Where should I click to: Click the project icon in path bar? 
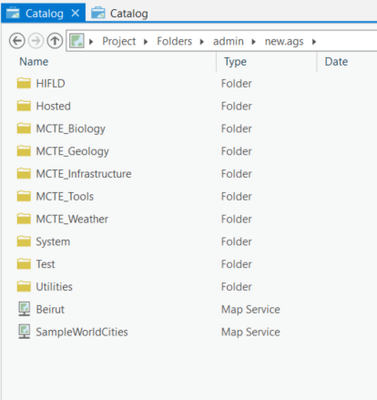click(x=77, y=41)
